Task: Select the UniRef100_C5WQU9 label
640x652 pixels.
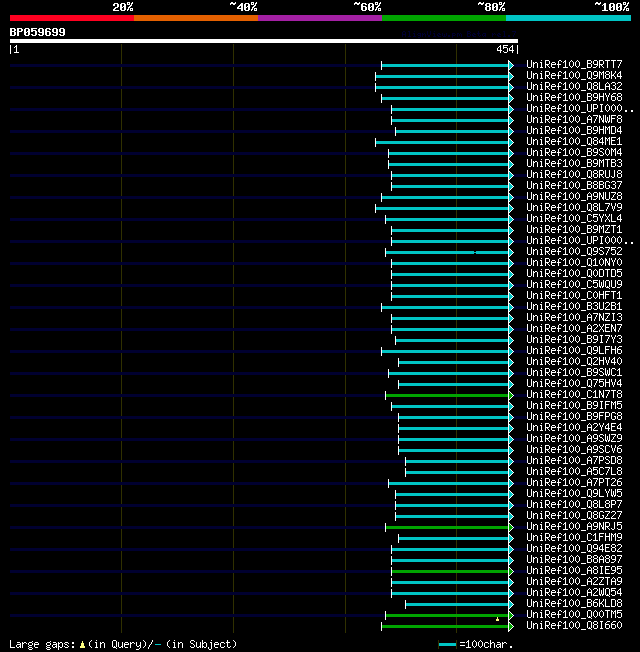Action: point(574,285)
